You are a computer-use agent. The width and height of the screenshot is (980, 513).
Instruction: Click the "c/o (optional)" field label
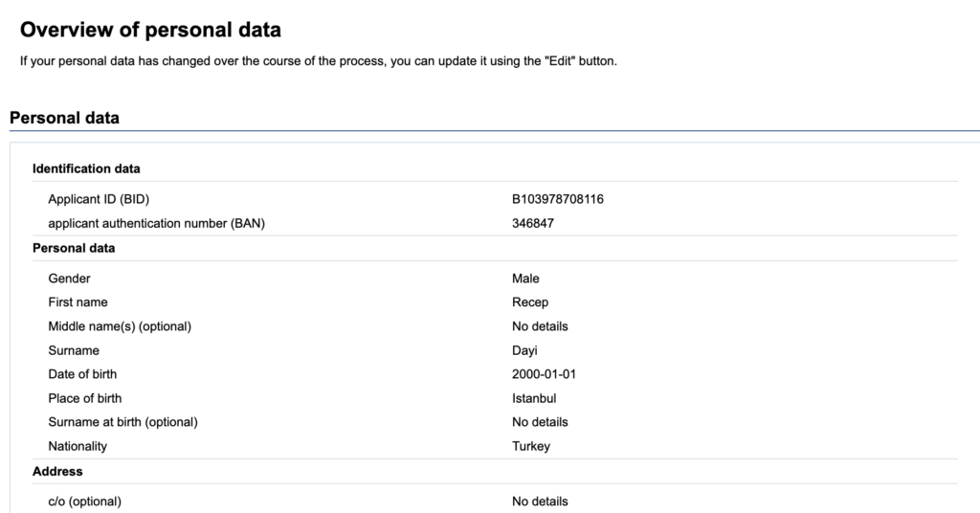(x=84, y=502)
